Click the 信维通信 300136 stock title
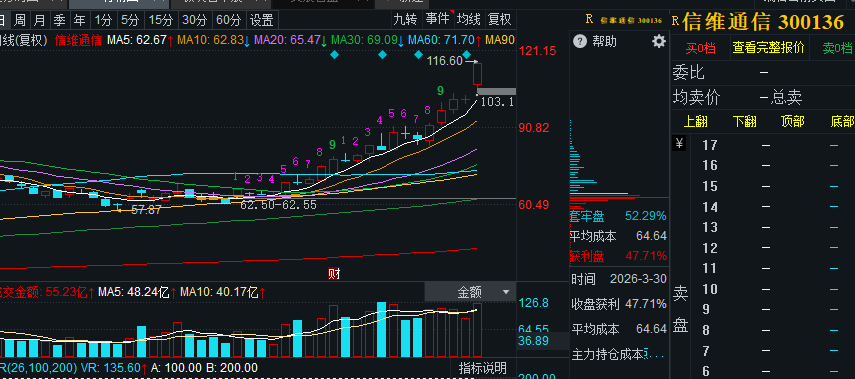The height and width of the screenshot is (379, 855). click(763, 21)
